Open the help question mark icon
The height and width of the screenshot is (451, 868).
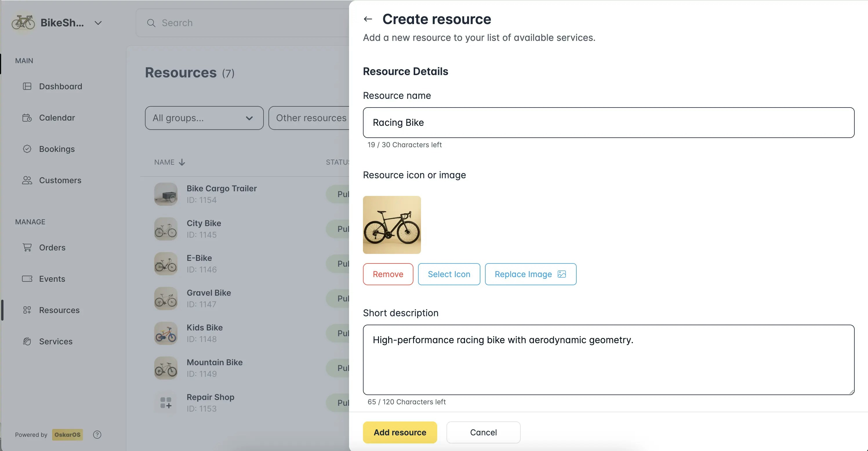pos(97,434)
